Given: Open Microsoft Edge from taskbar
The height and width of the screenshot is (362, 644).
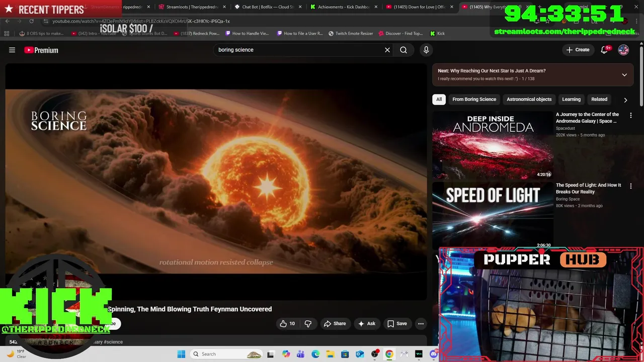Looking at the screenshot, I should coord(315,354).
